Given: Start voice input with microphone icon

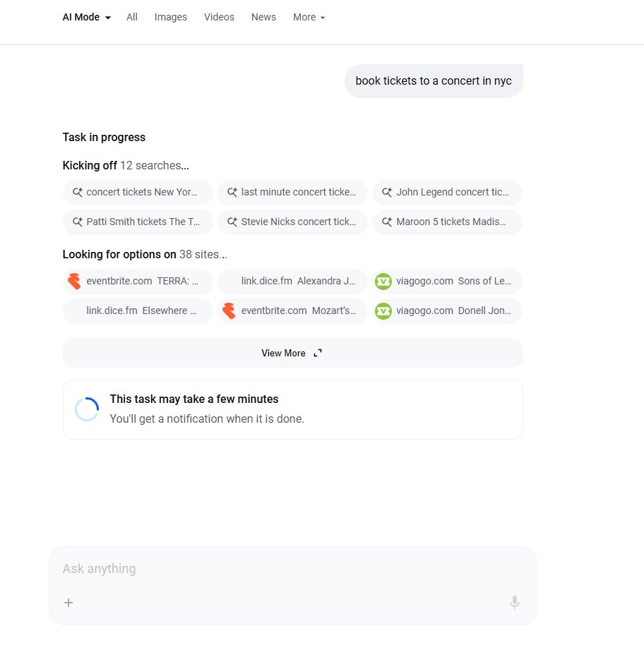Looking at the screenshot, I should point(514,602).
